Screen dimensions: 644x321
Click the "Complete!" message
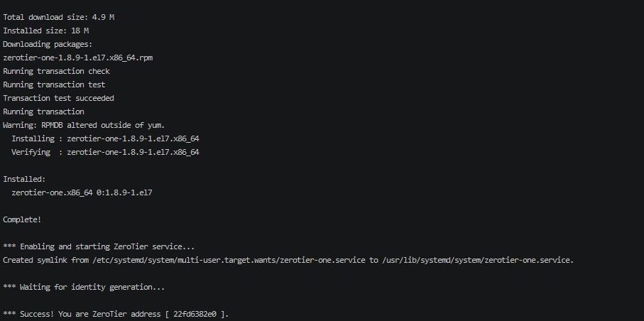tap(22, 219)
